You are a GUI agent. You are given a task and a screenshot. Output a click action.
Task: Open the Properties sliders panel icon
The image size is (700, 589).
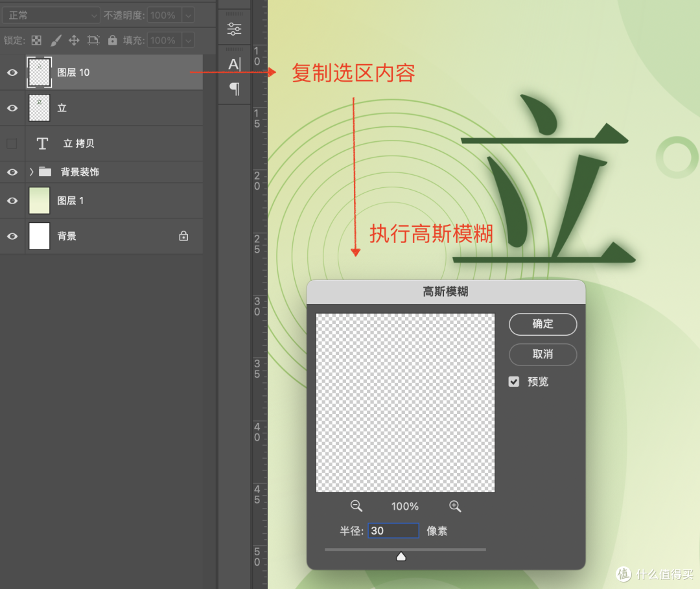pos(235,29)
